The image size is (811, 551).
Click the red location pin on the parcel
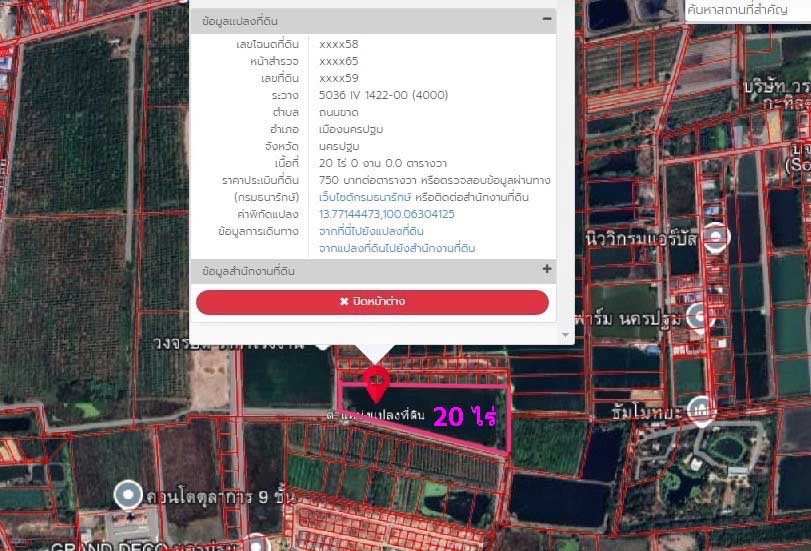click(x=376, y=384)
